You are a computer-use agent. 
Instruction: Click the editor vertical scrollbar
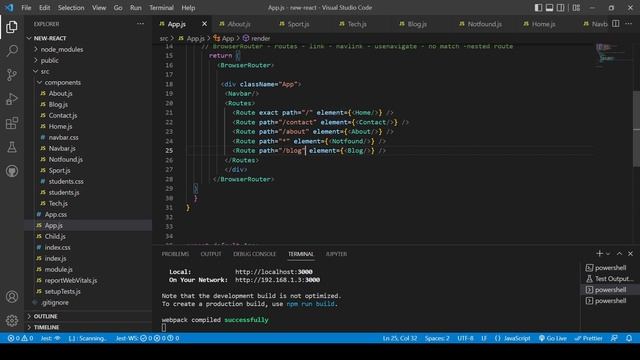tap(636, 129)
